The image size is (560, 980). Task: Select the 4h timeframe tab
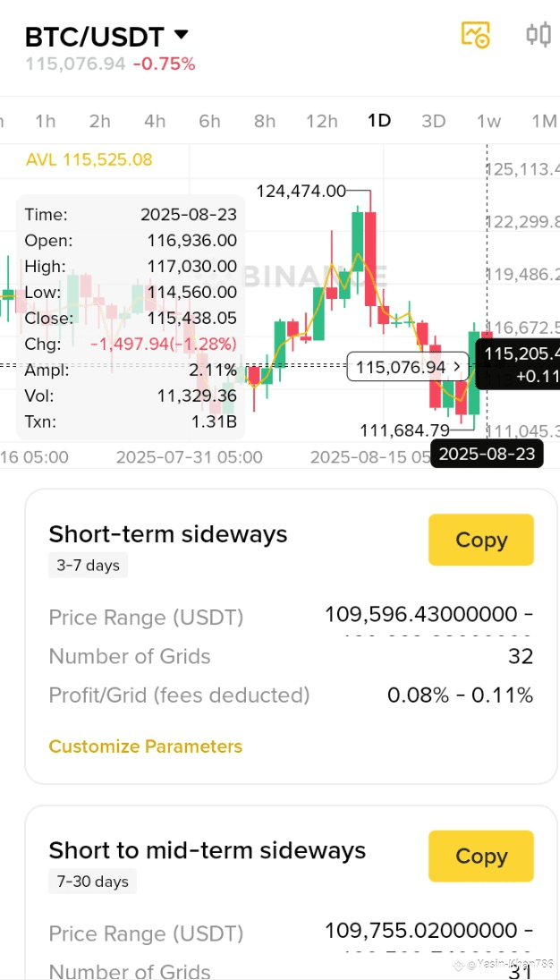tap(155, 121)
